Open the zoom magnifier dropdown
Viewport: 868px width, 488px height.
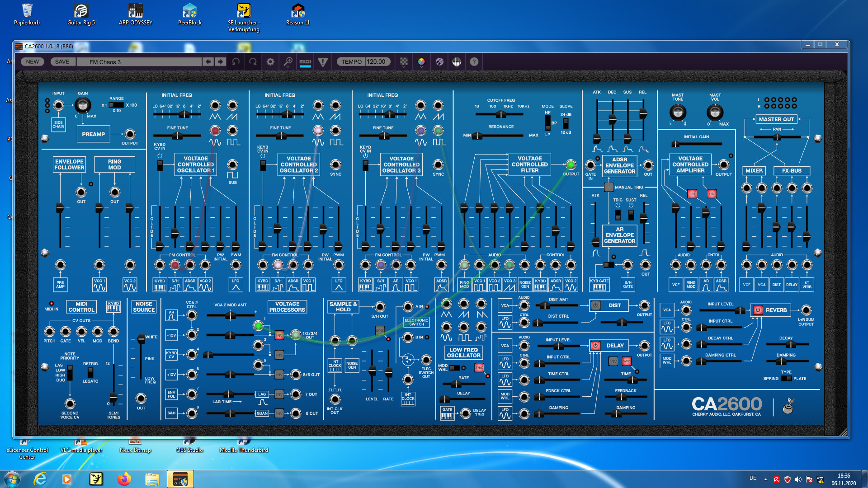288,62
